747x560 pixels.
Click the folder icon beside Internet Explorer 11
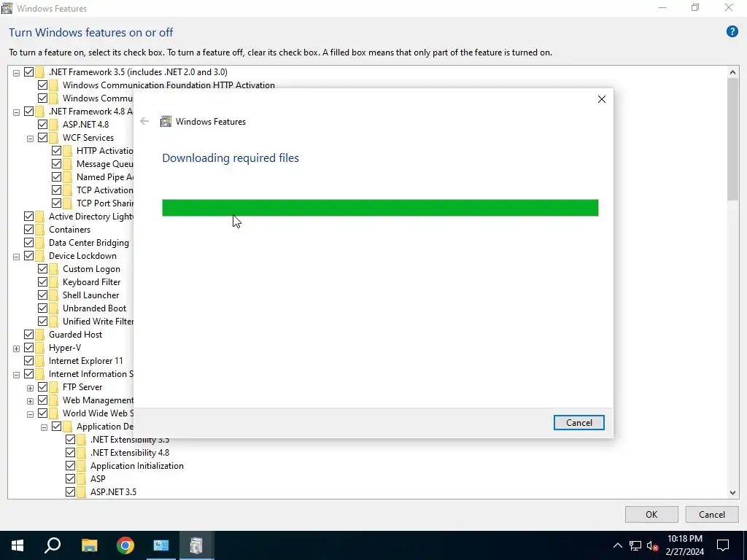pos(40,360)
